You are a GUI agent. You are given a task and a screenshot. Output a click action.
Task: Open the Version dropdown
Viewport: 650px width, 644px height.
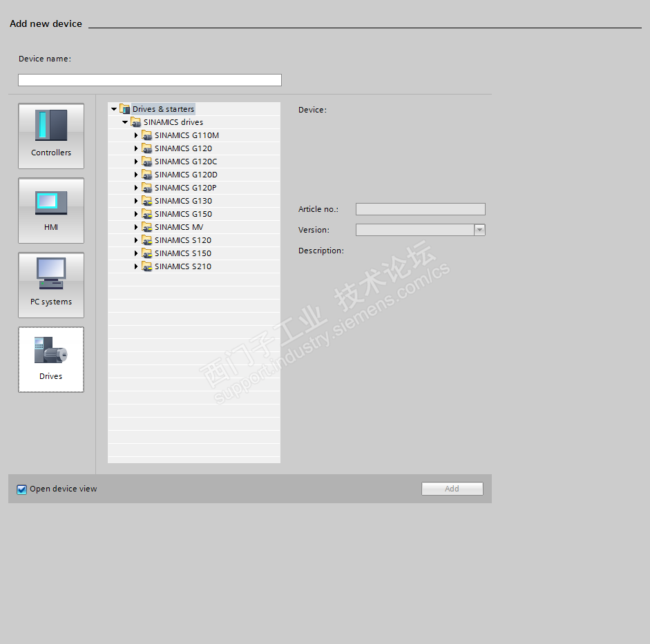tap(479, 230)
